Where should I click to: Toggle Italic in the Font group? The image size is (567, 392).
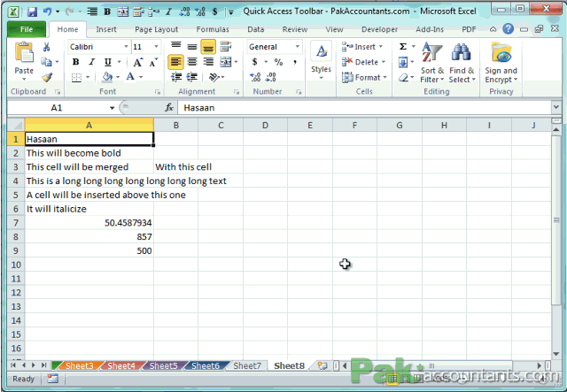point(92,62)
